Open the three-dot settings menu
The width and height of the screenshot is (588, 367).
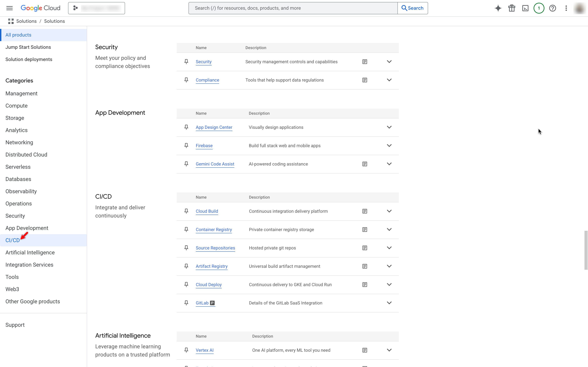coord(566,8)
